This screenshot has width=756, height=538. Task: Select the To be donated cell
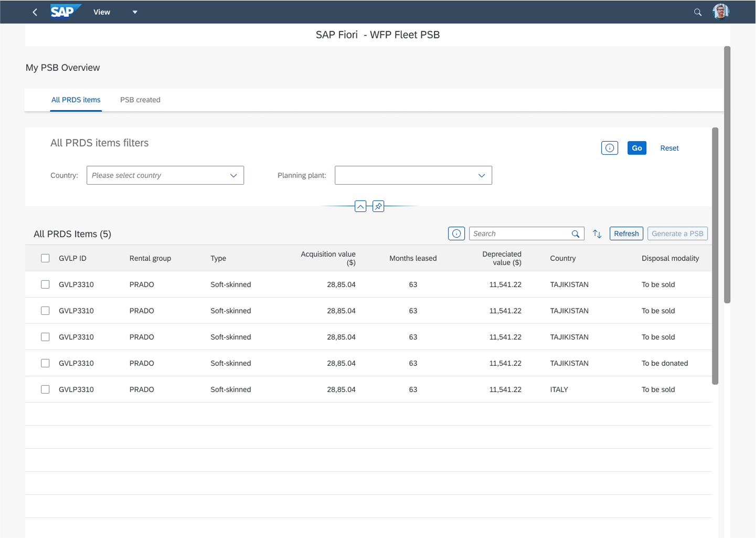(665, 363)
